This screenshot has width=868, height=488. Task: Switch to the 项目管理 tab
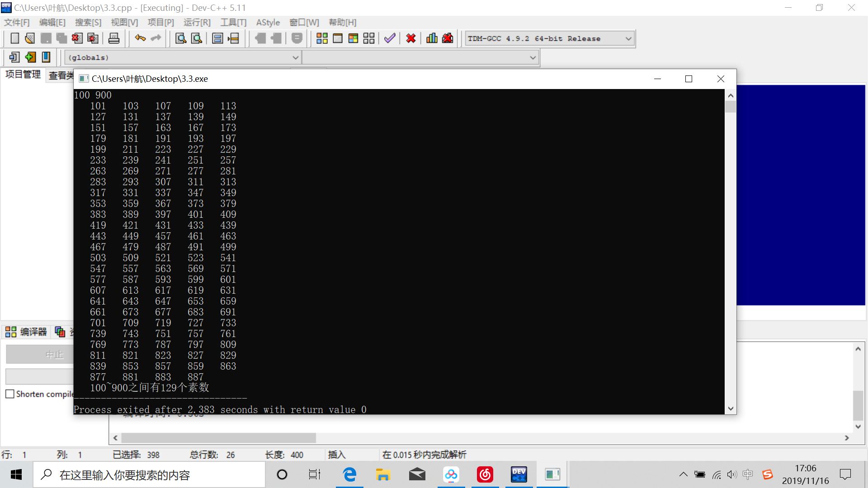(x=23, y=75)
